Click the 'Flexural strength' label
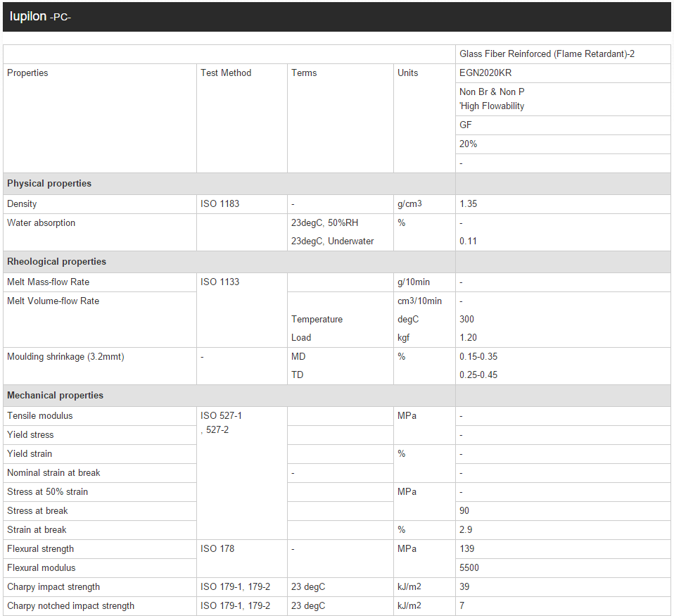Screen dimensions: 674x616 pos(40,548)
